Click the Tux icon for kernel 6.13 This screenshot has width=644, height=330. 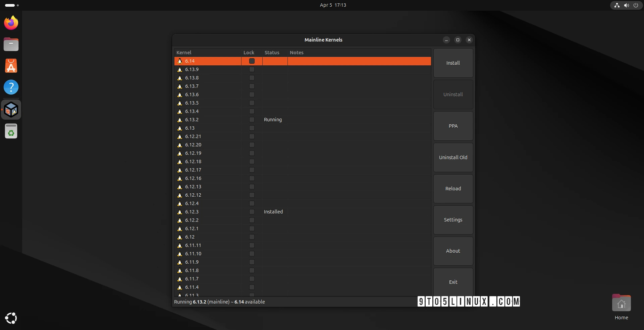tap(180, 128)
